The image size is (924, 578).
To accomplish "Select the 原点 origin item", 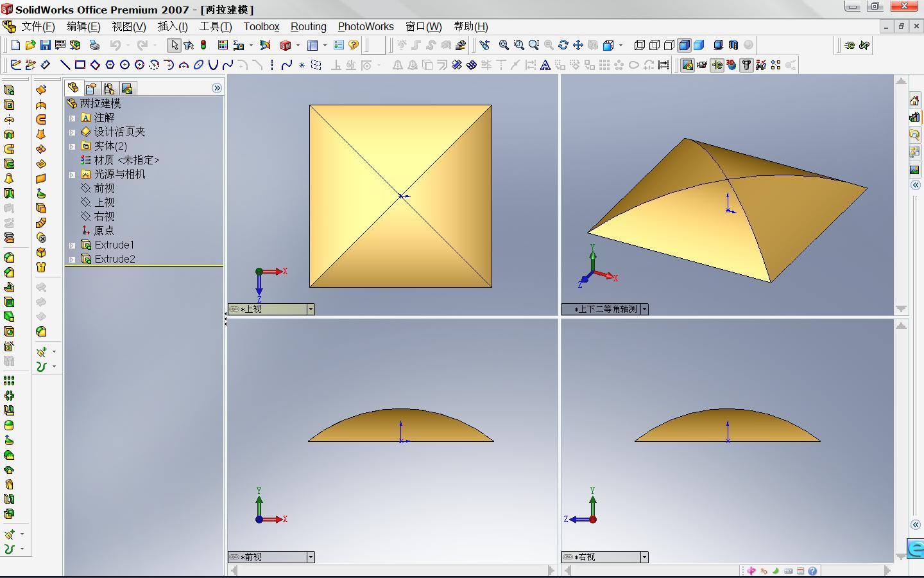I will pyautogui.click(x=98, y=231).
